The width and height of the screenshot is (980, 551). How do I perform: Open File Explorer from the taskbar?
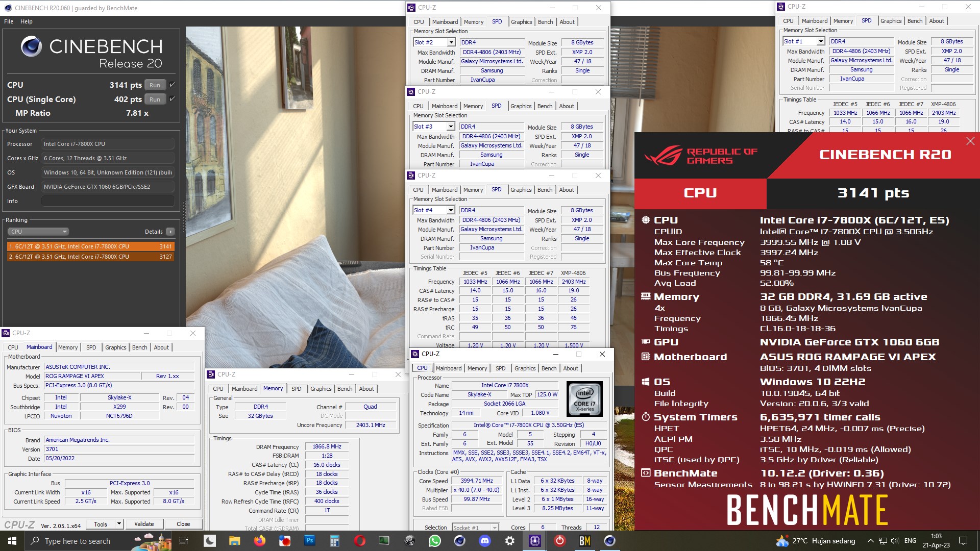point(234,541)
